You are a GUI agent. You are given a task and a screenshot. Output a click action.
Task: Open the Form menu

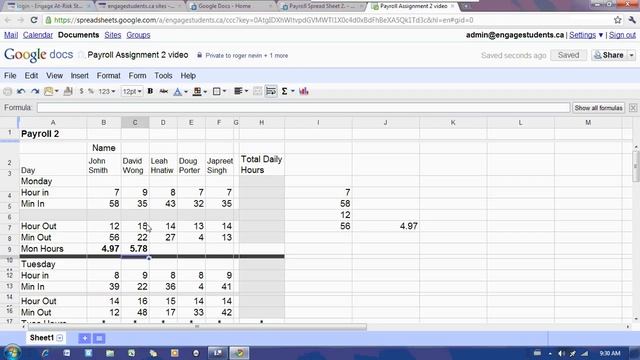[138, 76]
